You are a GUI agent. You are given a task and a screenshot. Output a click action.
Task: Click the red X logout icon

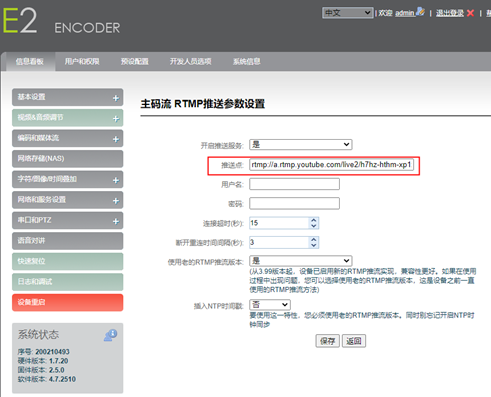[470, 13]
